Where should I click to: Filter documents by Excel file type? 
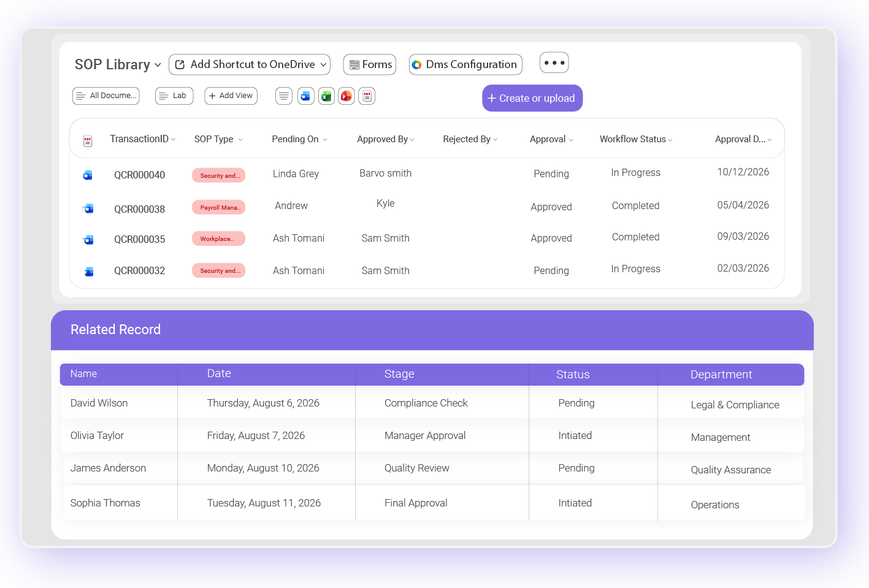(x=326, y=96)
